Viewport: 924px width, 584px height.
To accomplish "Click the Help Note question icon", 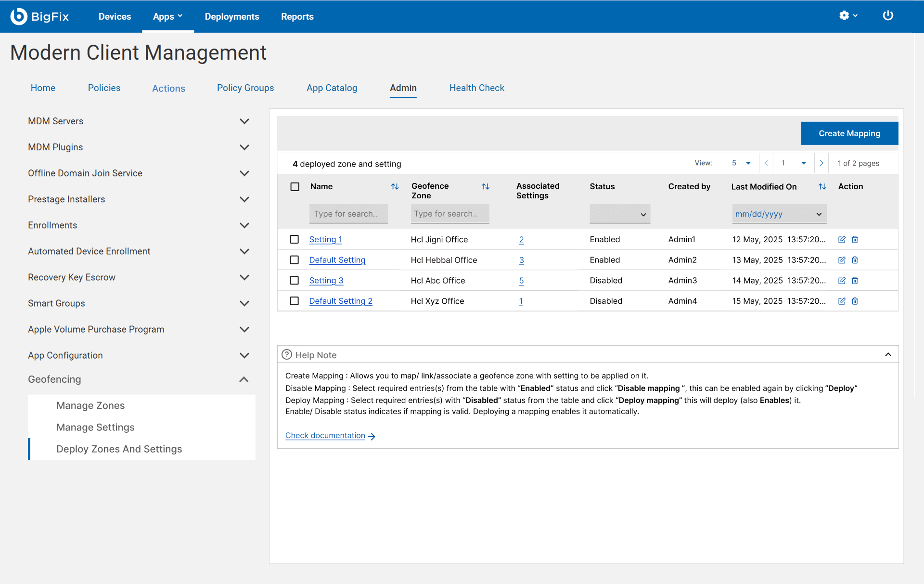I will pyautogui.click(x=287, y=355).
